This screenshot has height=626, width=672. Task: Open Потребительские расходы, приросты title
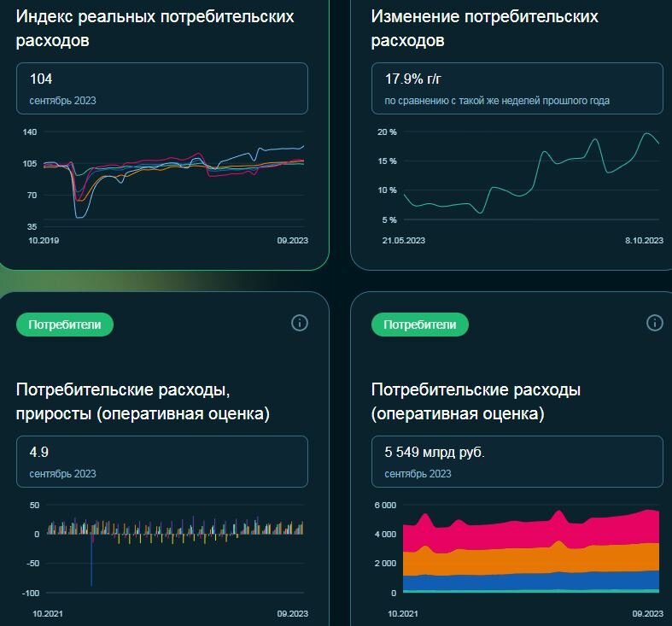(143, 401)
